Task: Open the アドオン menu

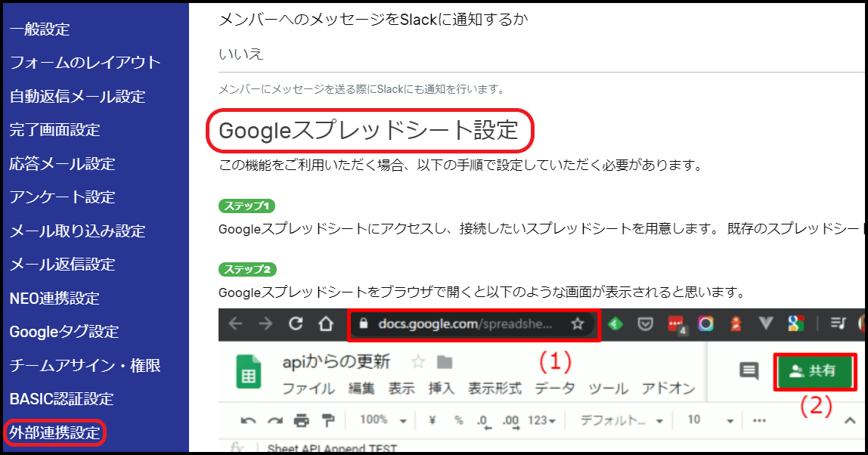Action: point(668,388)
